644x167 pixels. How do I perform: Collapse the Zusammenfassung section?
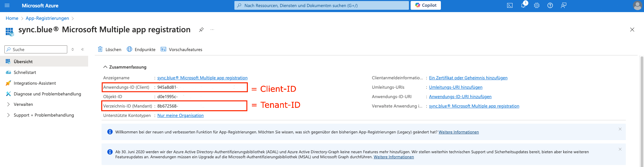coord(125,67)
